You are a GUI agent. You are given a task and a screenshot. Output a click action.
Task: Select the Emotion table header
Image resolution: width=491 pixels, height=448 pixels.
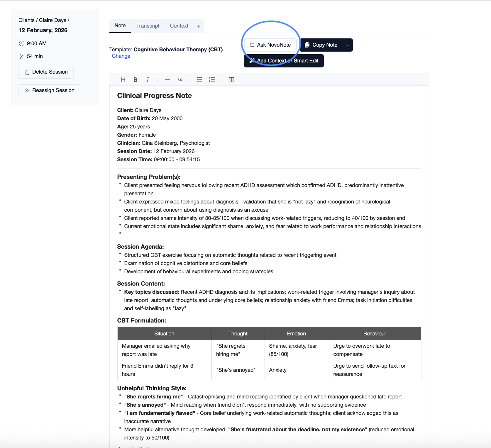click(x=297, y=334)
